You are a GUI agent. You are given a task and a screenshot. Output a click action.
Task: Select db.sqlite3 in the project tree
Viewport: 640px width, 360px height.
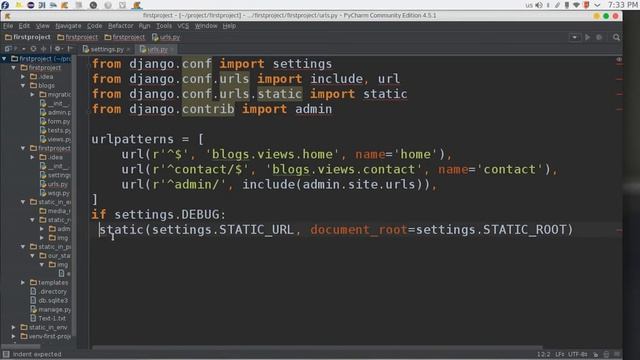click(x=49, y=300)
